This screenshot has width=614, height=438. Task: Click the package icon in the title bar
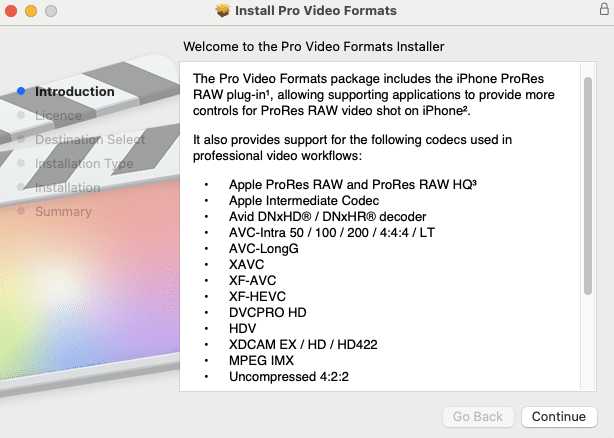(224, 11)
